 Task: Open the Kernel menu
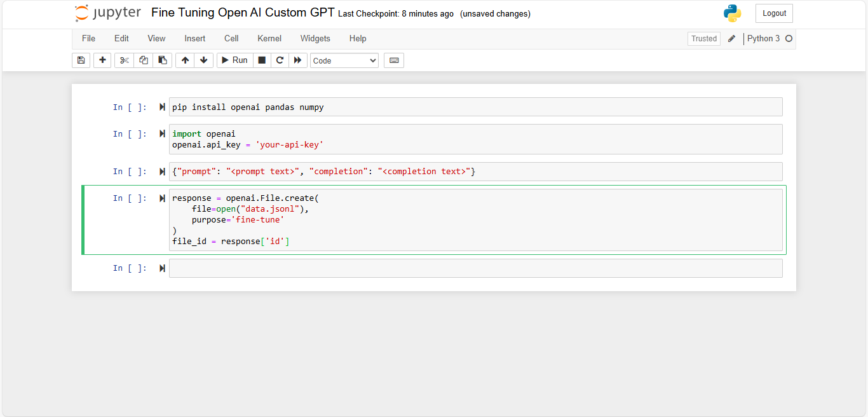coord(269,39)
